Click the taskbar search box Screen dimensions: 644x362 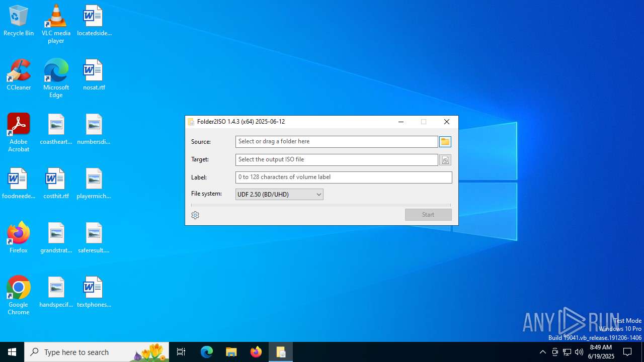[97, 352]
